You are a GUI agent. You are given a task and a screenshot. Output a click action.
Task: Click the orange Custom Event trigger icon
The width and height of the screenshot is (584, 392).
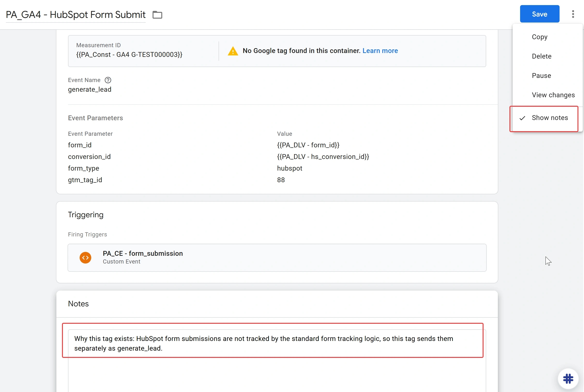pos(85,257)
